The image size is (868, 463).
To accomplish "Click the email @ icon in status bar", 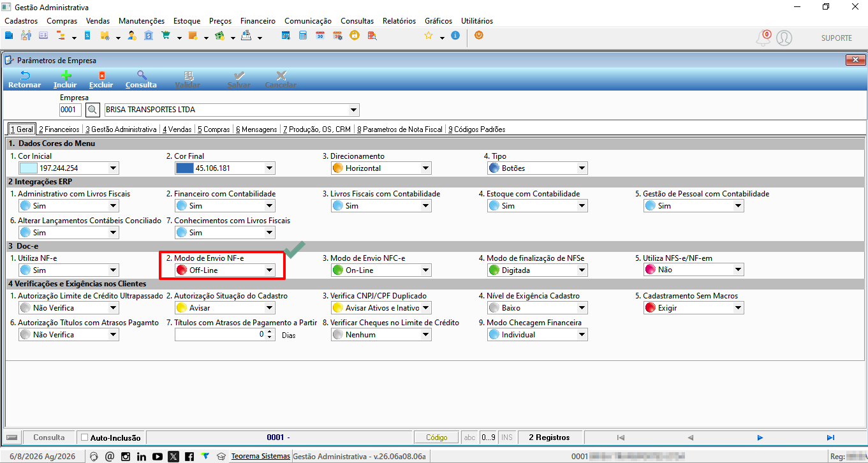I will [110, 456].
